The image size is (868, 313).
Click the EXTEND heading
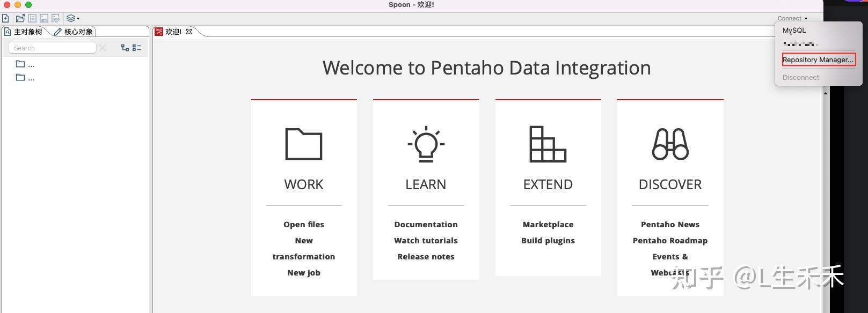[548, 184]
